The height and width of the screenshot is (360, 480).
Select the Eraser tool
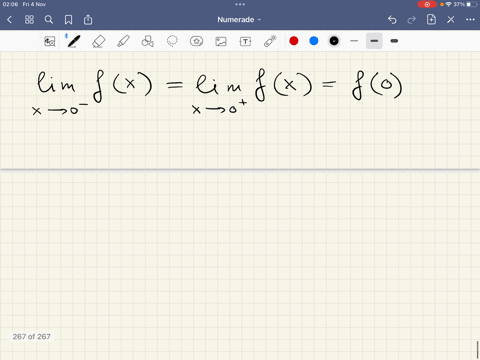(99, 41)
